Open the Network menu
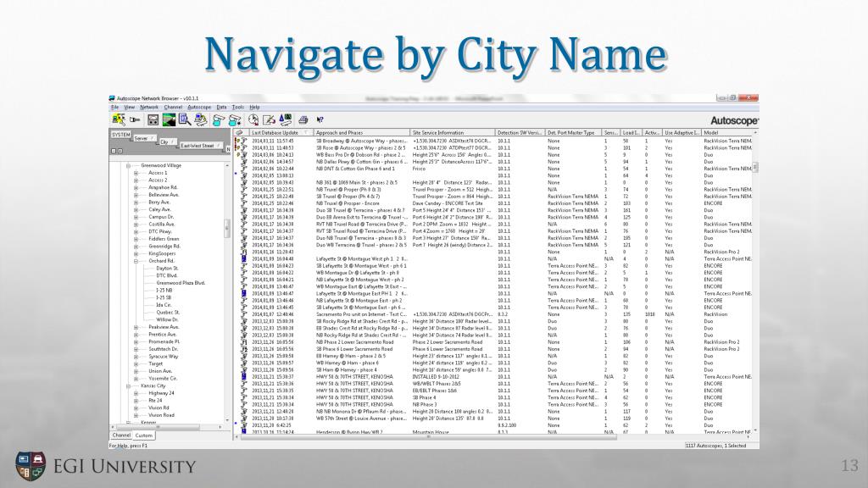The width and height of the screenshot is (868, 488). (149, 108)
